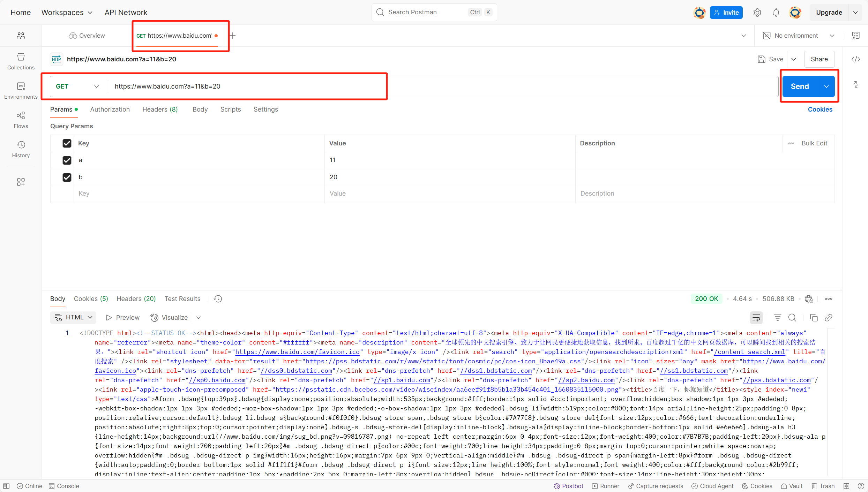The image size is (868, 492).
Task: Switch to the Authorization tab
Action: [110, 109]
